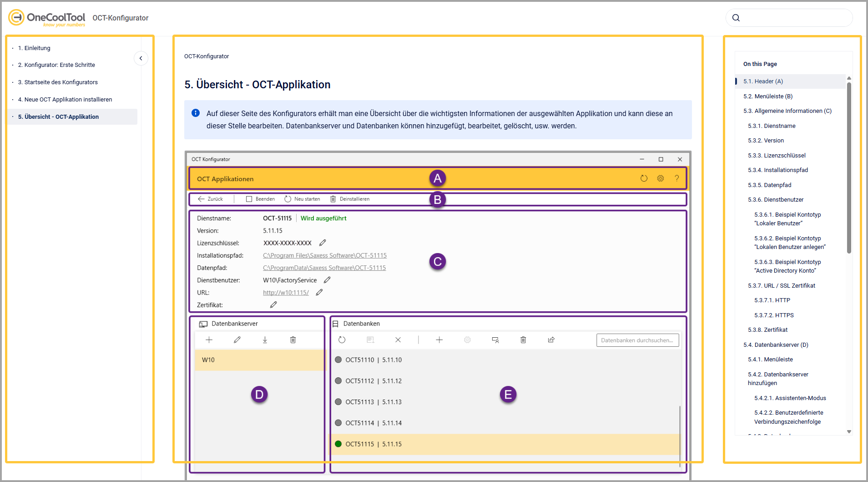
Task: Go to "5.3.7. URL / SSL Zertifikat" section
Action: pos(781,286)
